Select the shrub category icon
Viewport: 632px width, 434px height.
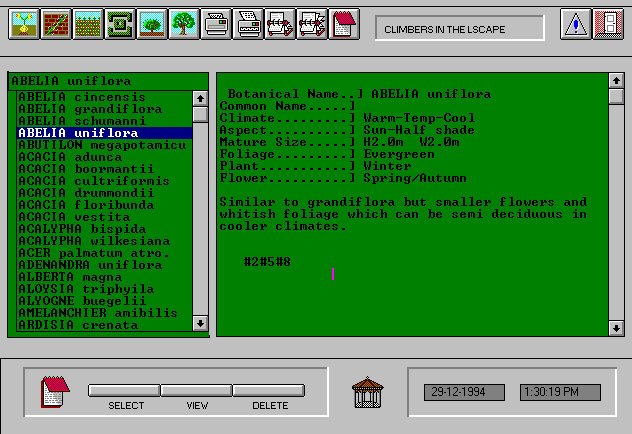pos(152,24)
